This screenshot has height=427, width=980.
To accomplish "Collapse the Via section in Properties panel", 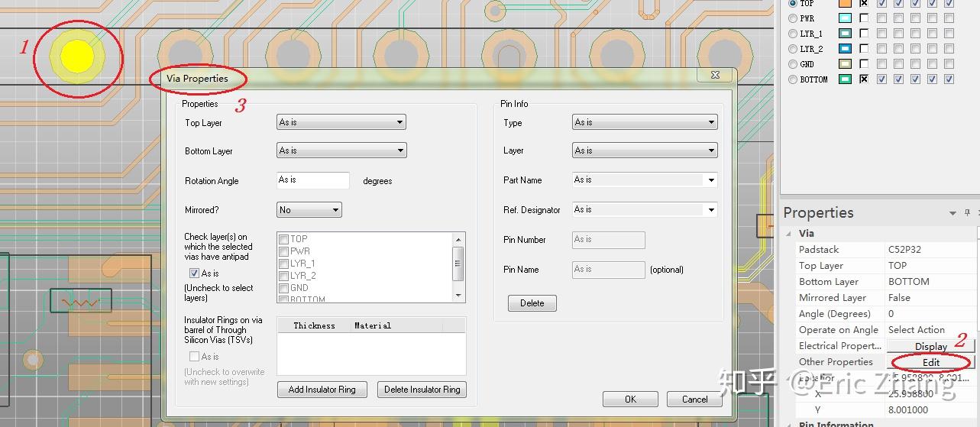I will pos(788,234).
